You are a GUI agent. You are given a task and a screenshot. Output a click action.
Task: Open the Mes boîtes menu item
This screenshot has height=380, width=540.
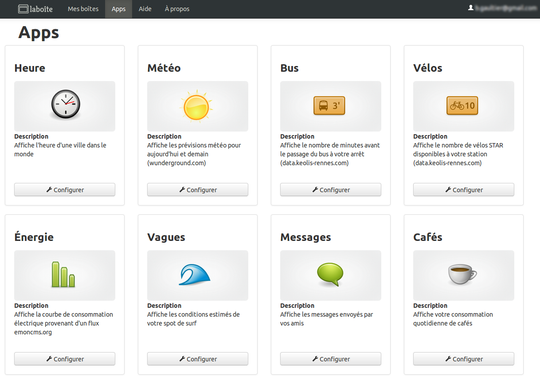83,9
